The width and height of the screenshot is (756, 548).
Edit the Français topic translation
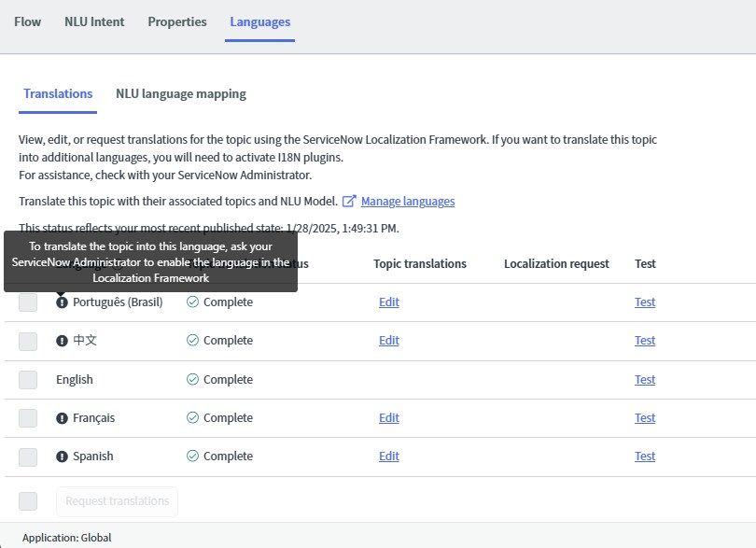(389, 417)
